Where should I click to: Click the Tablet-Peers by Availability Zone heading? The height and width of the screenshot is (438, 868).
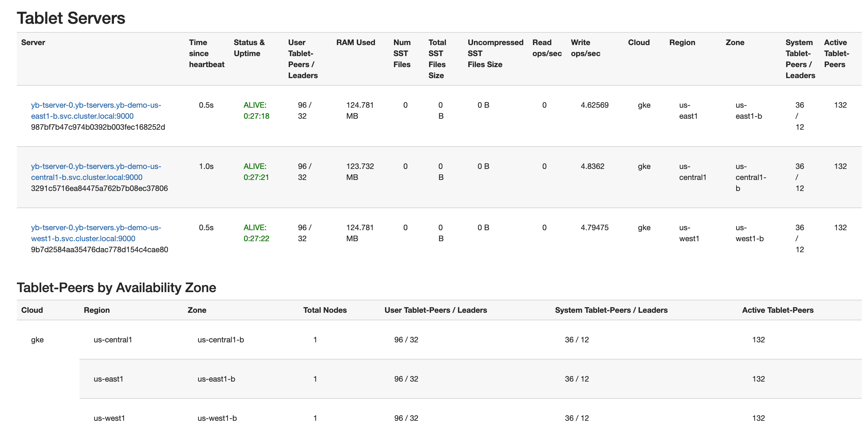tap(116, 288)
